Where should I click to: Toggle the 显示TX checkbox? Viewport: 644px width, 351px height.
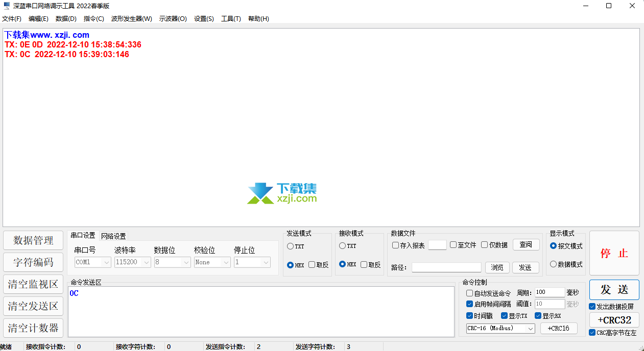[x=514, y=316]
